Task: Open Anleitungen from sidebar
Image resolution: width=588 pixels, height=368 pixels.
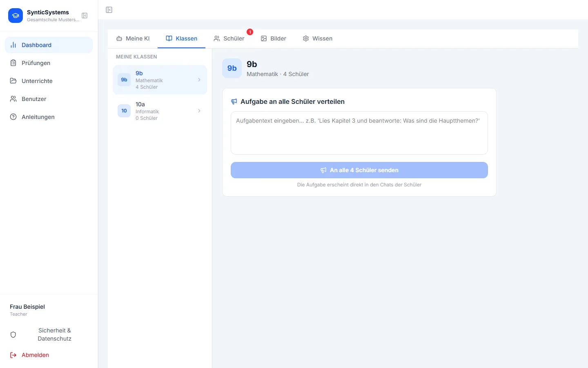Action: [49, 117]
